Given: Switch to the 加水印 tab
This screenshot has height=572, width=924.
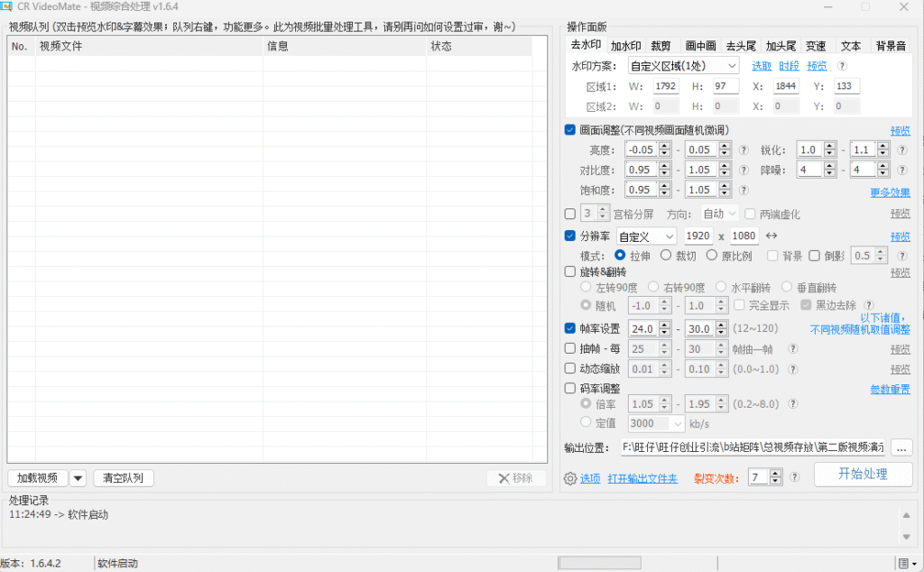Looking at the screenshot, I should pyautogui.click(x=625, y=45).
